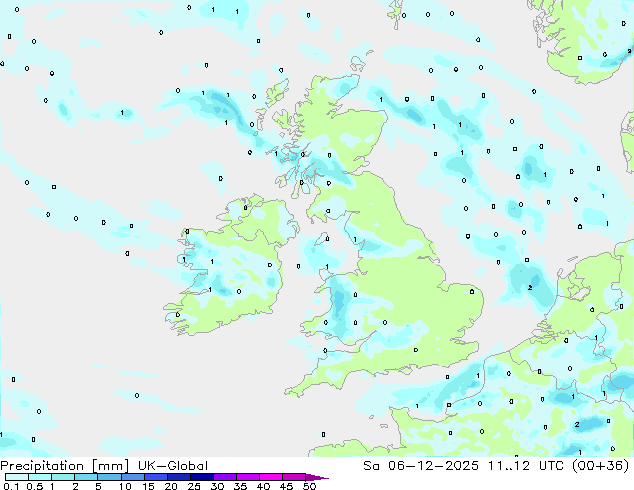Screen dimensions: 634x490
Task: Click the legend swatch between 20 and 25
Action: point(179,477)
